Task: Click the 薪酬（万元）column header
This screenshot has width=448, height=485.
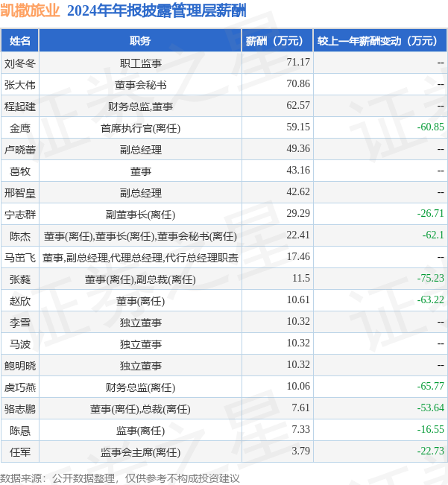Action: 277,40
